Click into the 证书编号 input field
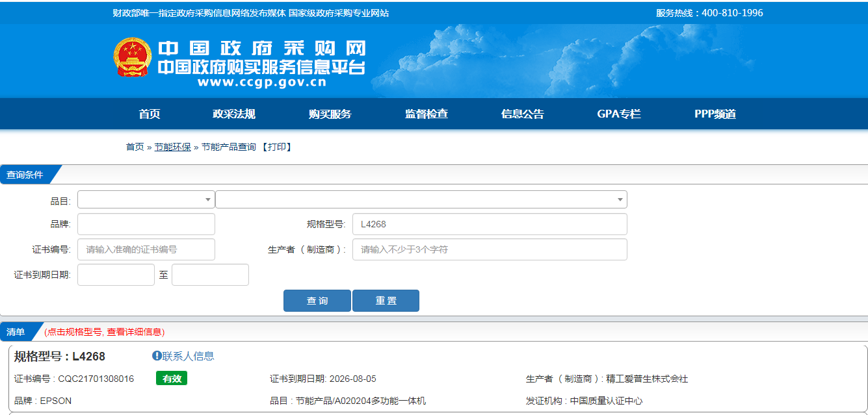The height and width of the screenshot is (415, 868). coord(146,249)
